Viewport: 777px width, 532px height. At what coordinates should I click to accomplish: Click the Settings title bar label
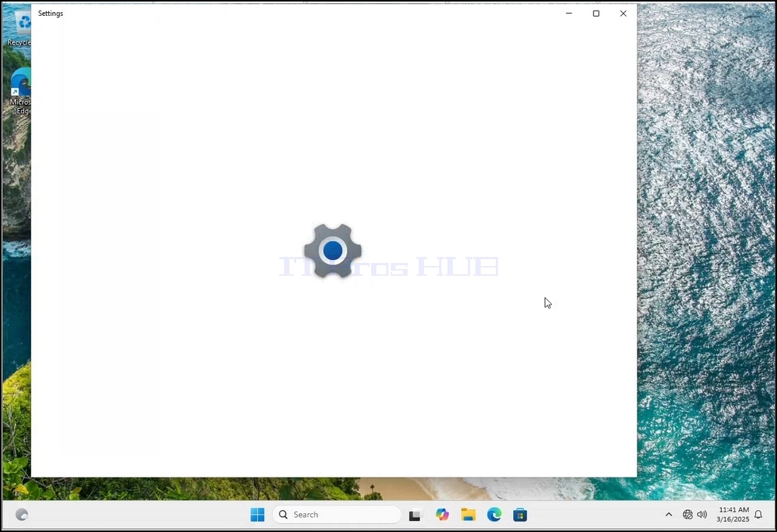(51, 14)
